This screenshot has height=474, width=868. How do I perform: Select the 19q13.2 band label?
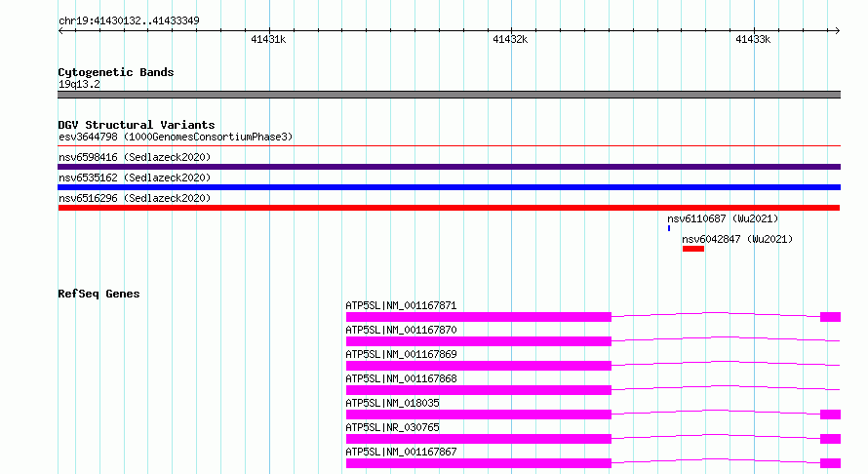coord(79,84)
